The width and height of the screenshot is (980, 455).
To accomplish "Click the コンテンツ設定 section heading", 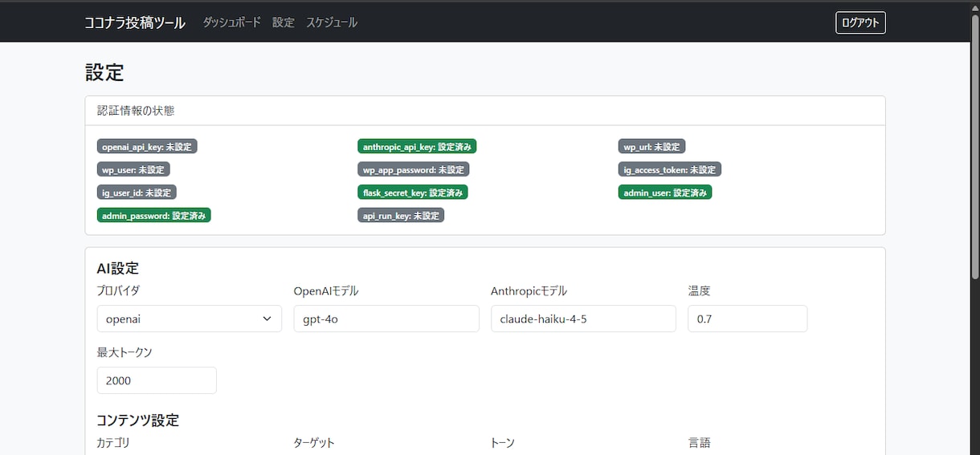I will tap(138, 420).
